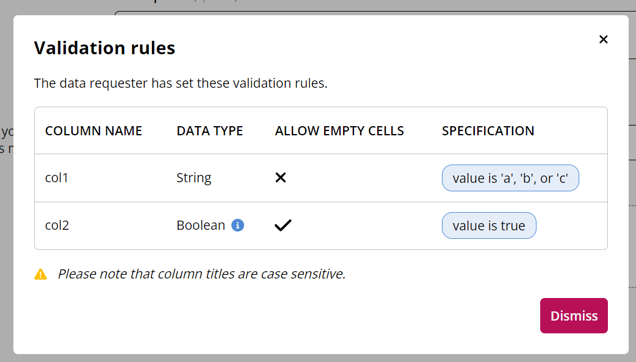Click the "value is 'a', 'b', or 'c'" chip
The width and height of the screenshot is (636, 362).
click(x=510, y=178)
